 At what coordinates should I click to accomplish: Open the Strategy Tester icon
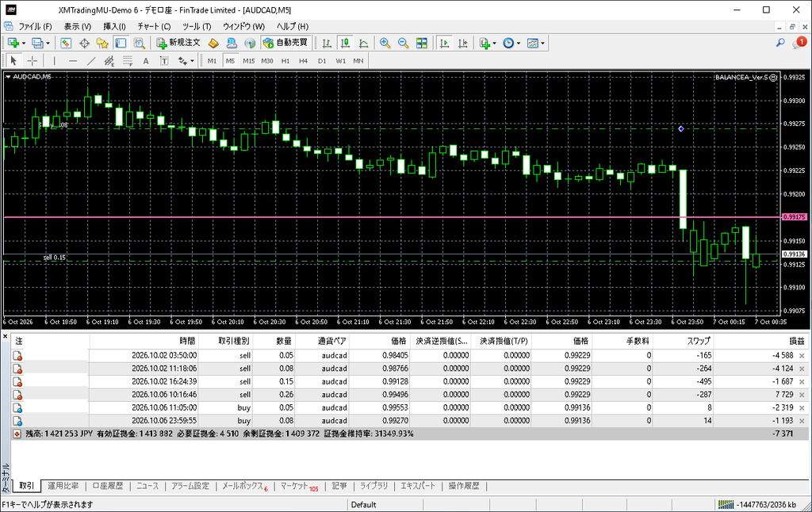pyautogui.click(x=140, y=44)
